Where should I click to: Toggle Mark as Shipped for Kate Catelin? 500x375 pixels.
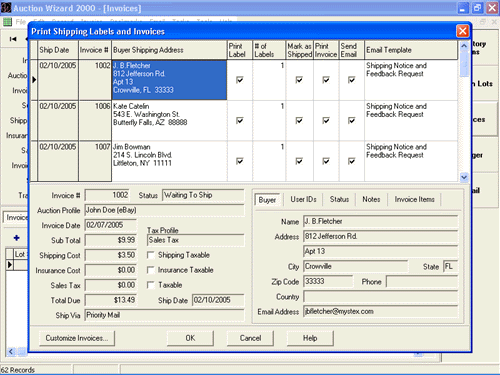[299, 120]
